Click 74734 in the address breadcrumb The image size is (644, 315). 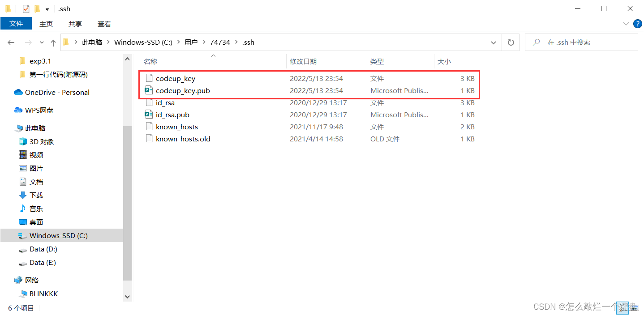click(220, 42)
